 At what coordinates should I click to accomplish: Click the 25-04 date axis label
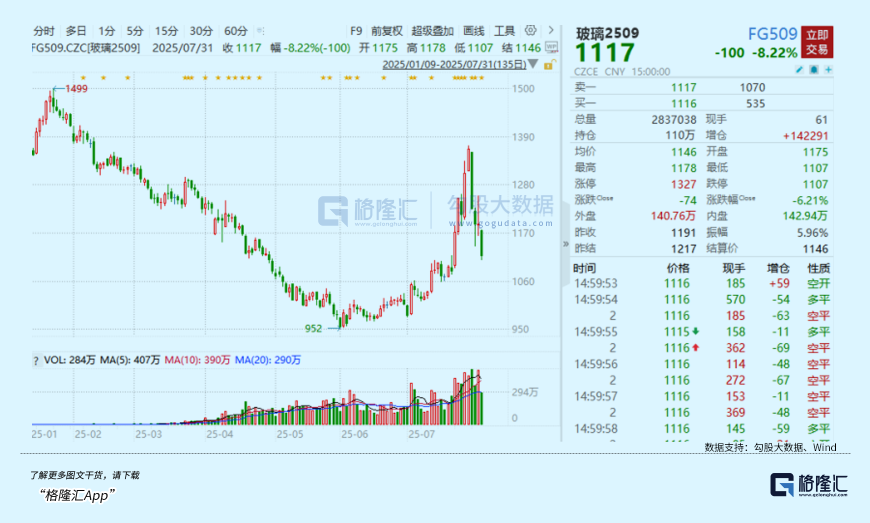(x=220, y=434)
